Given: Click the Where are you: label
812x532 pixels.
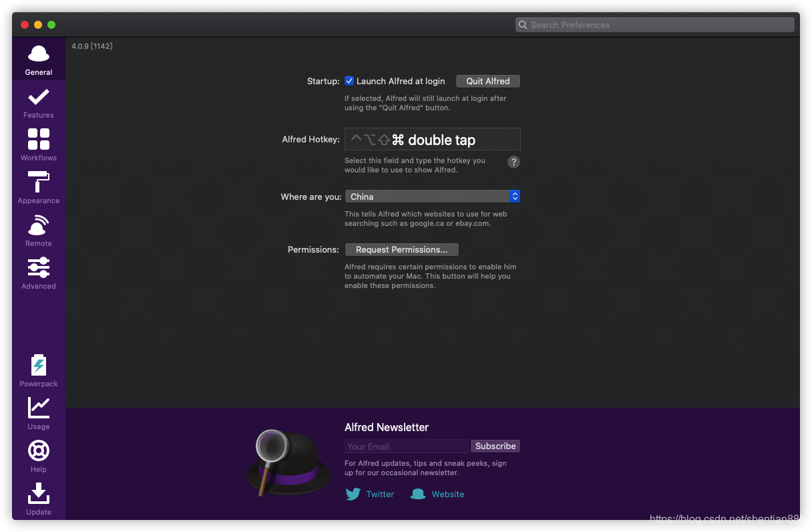Looking at the screenshot, I should pyautogui.click(x=311, y=196).
